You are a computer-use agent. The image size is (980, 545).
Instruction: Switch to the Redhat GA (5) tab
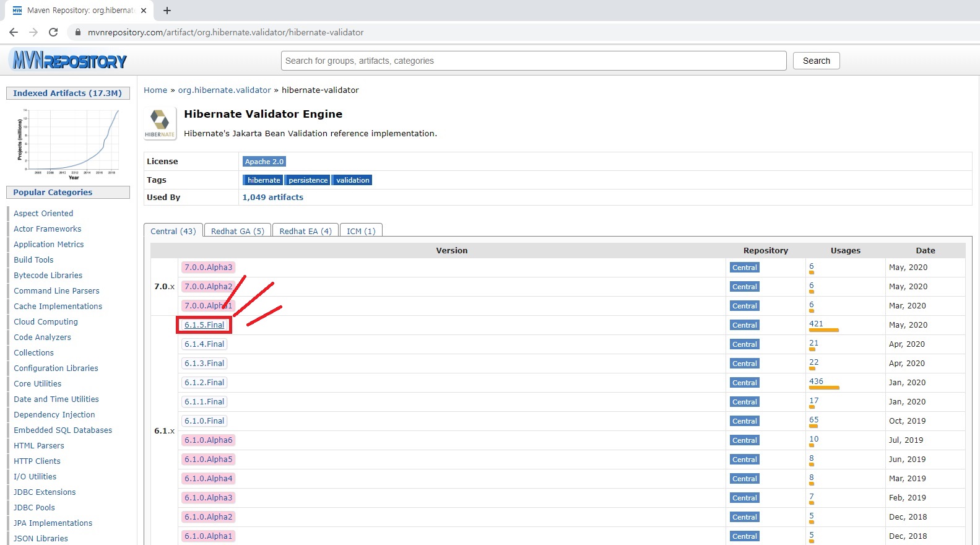pyautogui.click(x=238, y=231)
